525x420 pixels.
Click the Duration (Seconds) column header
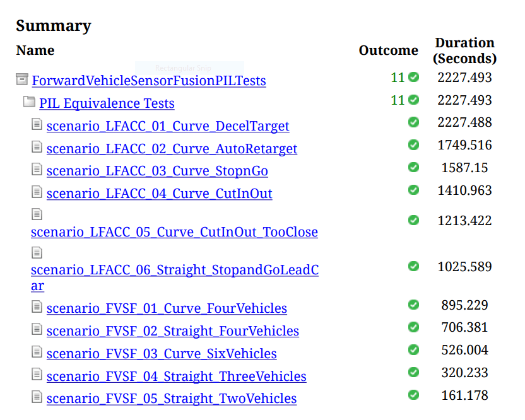(464, 50)
